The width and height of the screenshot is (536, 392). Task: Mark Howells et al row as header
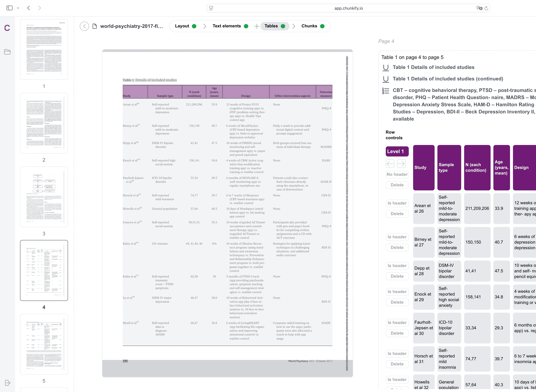397,380
